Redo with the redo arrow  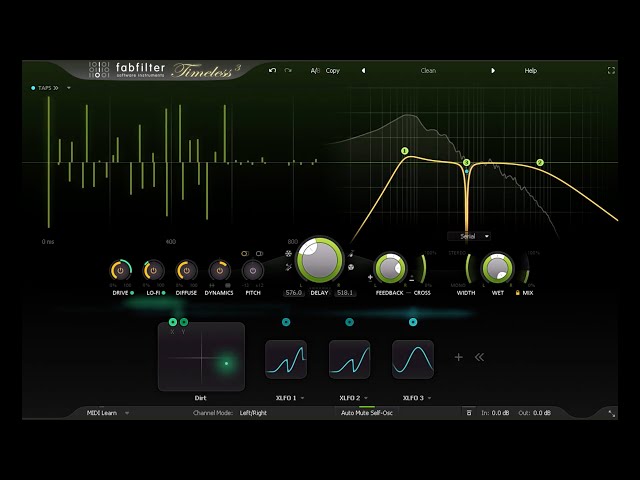288,70
